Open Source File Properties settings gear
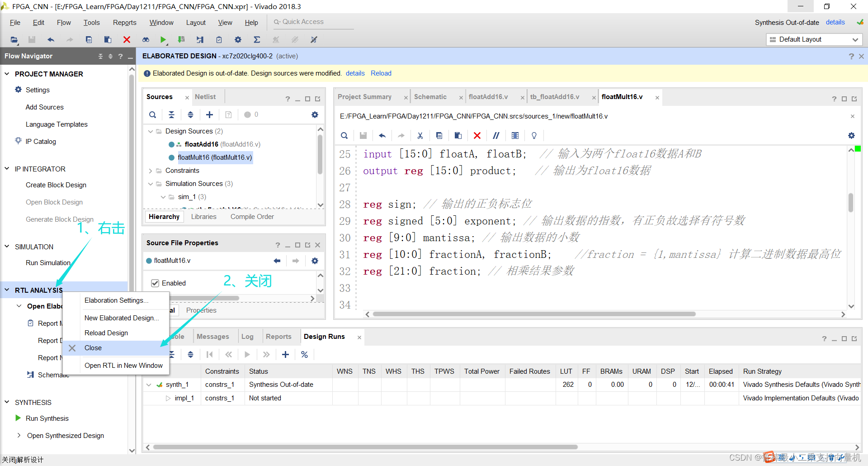 point(315,261)
